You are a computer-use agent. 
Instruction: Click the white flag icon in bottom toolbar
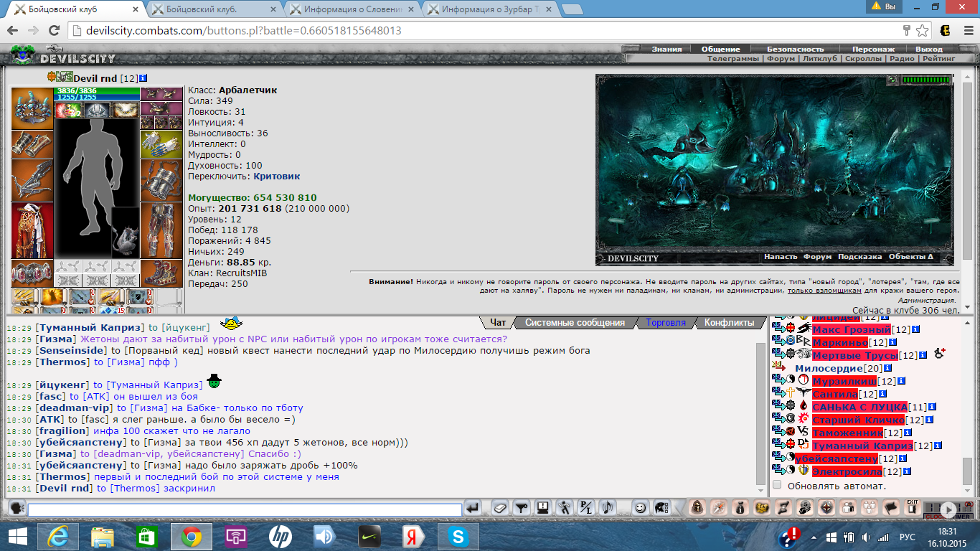[890, 508]
